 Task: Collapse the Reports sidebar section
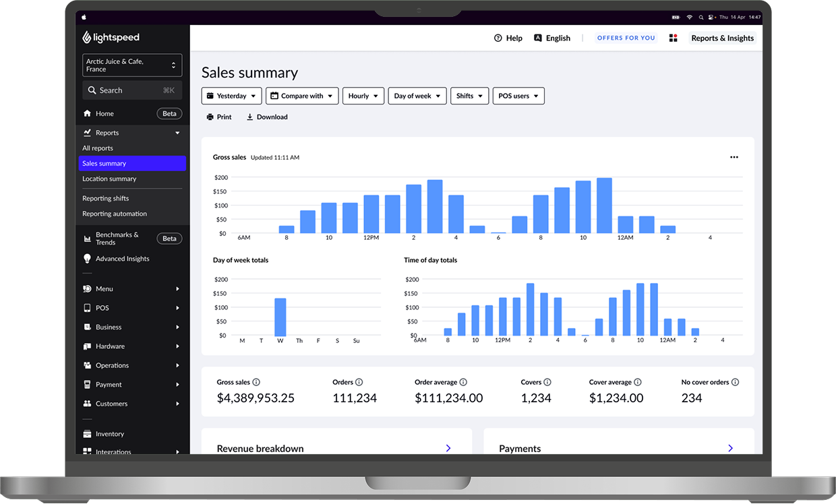pos(177,133)
